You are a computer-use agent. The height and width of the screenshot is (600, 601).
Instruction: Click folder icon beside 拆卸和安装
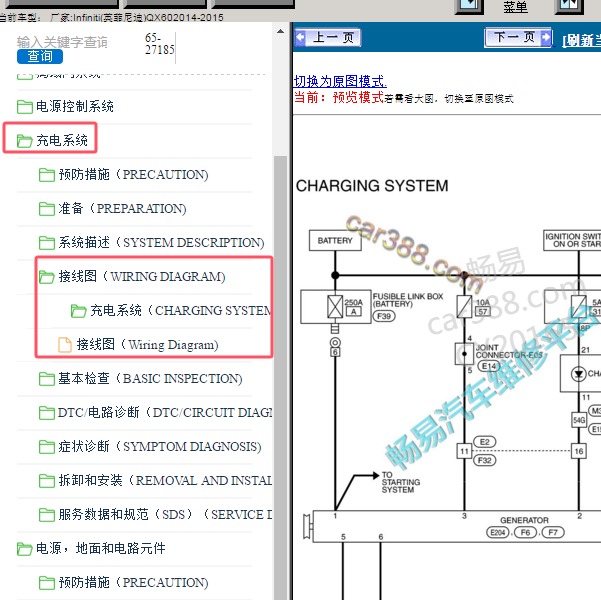[47, 481]
